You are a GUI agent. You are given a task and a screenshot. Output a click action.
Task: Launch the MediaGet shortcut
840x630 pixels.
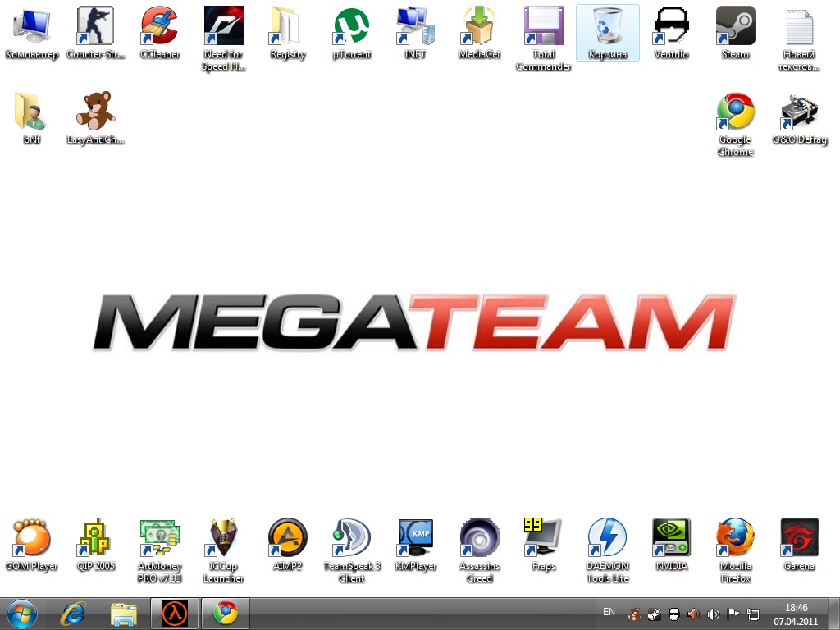click(479, 33)
